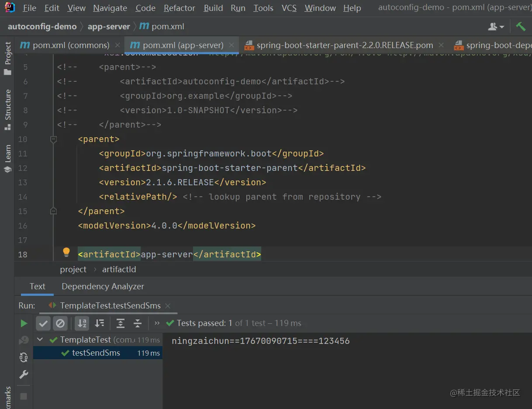Click app-server breadcrumb in navigation bar
The width and height of the screenshot is (532, 409).
(x=109, y=26)
